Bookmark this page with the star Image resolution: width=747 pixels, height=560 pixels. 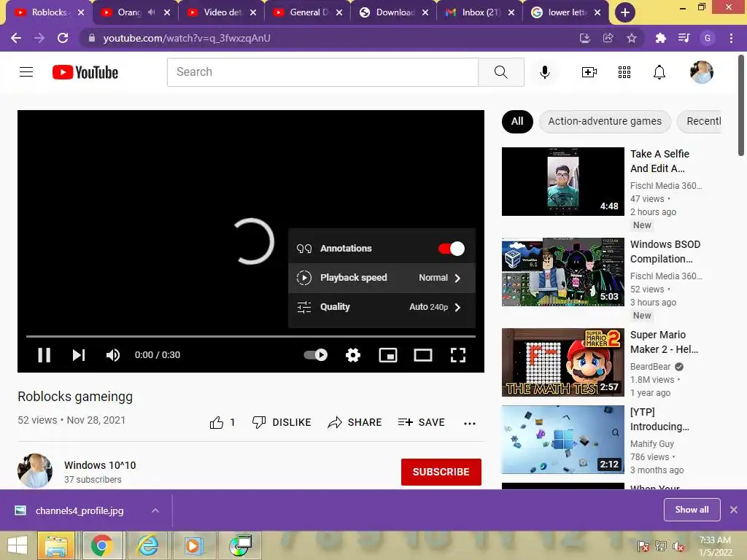coord(632,38)
